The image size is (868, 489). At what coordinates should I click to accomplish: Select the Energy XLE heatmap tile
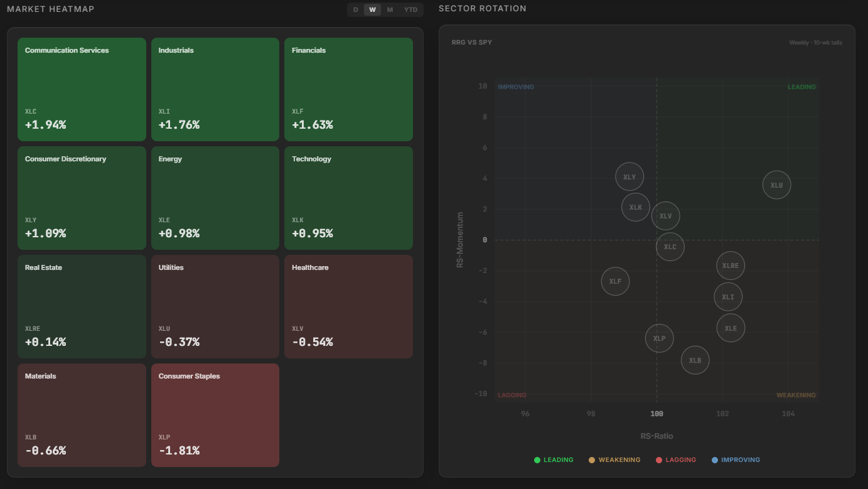pos(215,198)
